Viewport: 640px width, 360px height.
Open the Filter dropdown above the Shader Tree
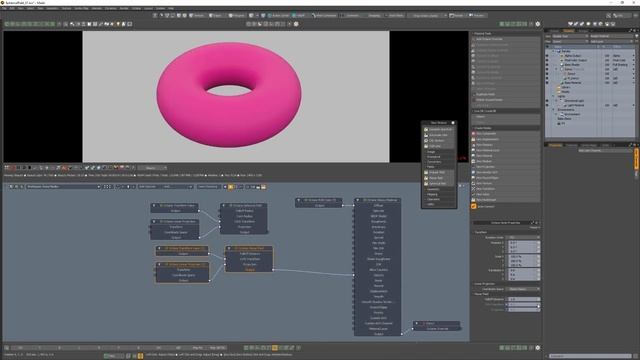point(570,41)
